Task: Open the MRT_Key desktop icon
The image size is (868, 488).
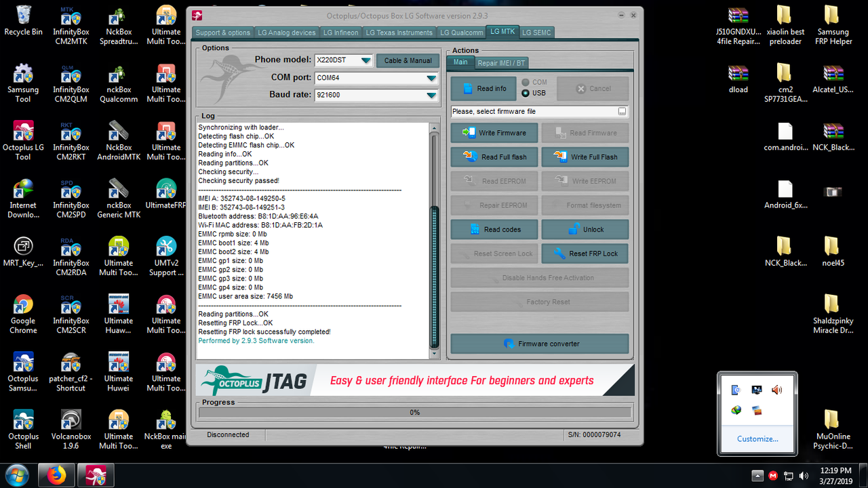Action: click(23, 252)
